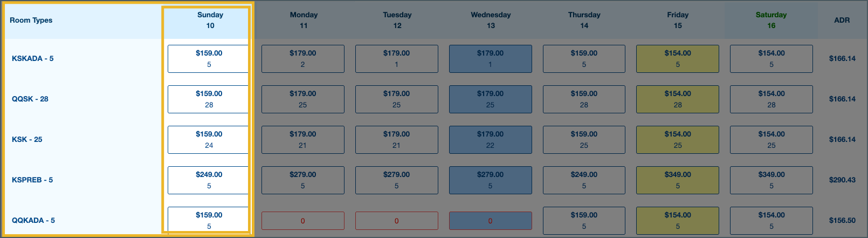Click Thursday KSK $159.00 rate cell
Screen dimensions: 868x238
(584, 139)
